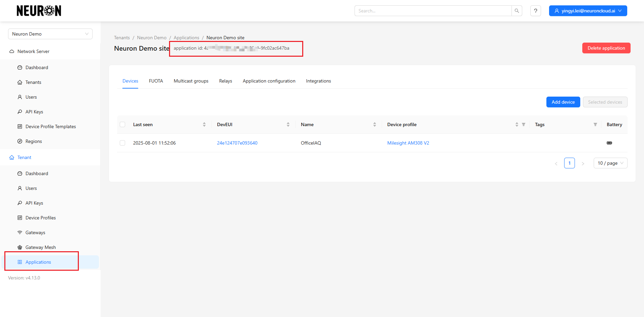Open the yingyi.lei user account dropdown
Image resolution: width=644 pixels, height=317 pixels.
588,11
